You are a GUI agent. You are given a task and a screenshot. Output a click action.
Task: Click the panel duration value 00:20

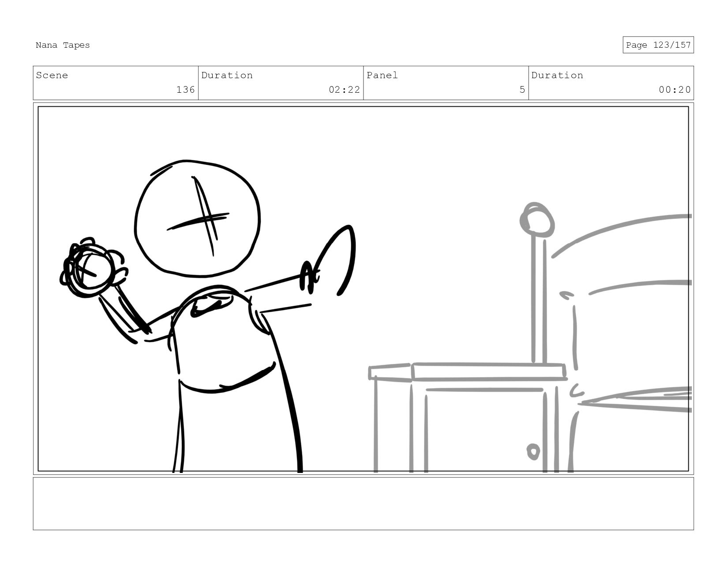point(675,90)
